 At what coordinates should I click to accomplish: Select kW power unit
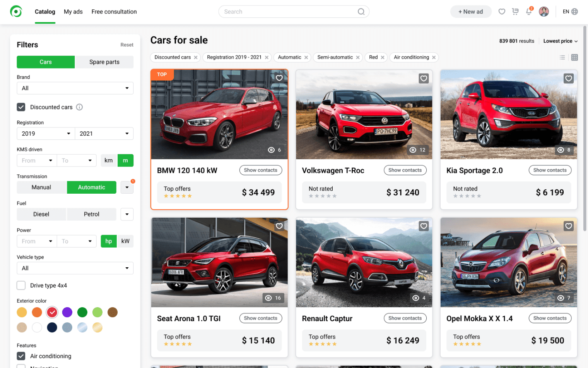pyautogui.click(x=125, y=241)
